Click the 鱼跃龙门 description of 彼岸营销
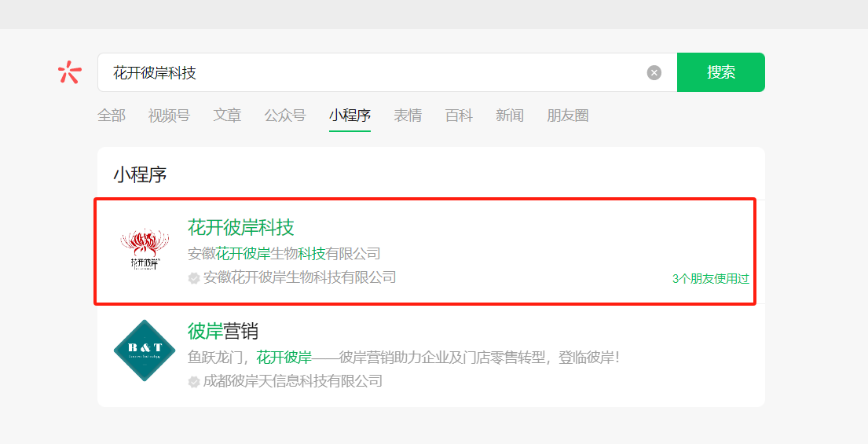Viewport: 868px width, 444px height. pyautogui.click(x=403, y=357)
